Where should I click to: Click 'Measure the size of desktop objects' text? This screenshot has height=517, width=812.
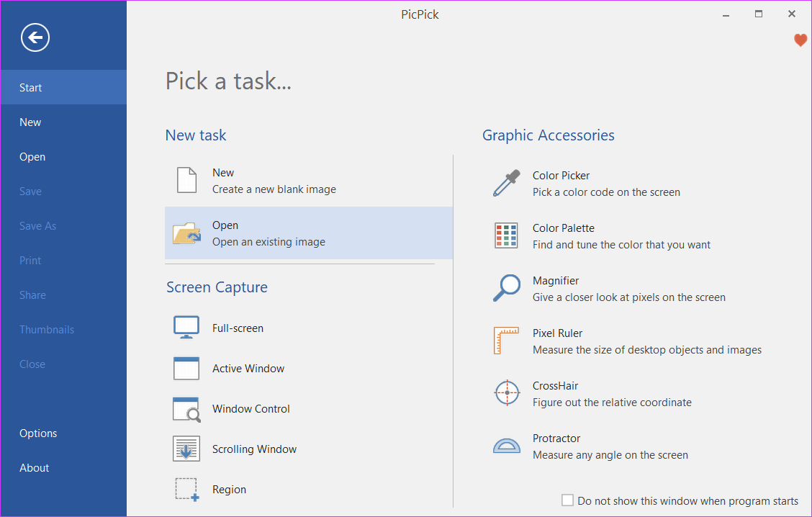point(647,350)
